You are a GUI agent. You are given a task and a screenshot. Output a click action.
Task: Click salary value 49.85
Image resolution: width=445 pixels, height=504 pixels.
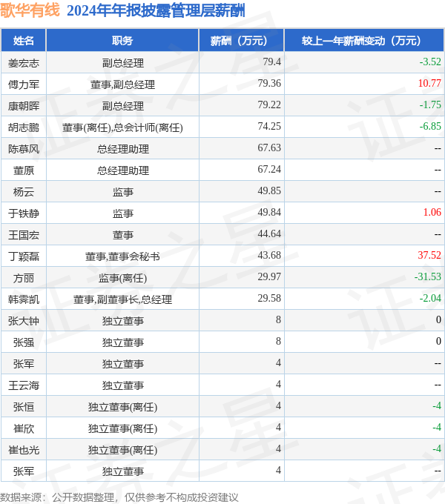269,191
